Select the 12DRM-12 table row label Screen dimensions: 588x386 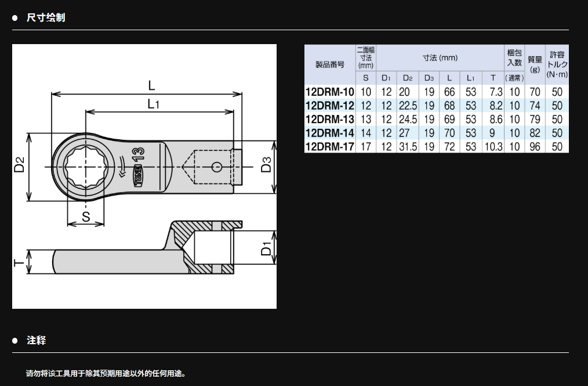(x=329, y=106)
